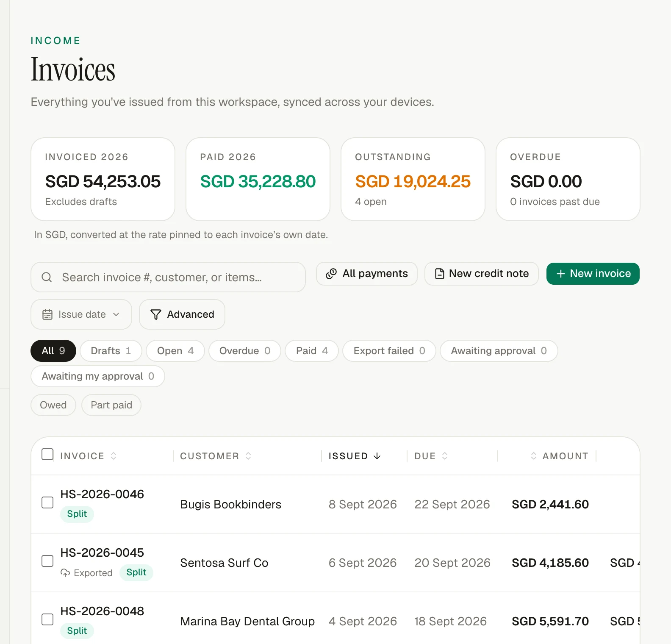
Task: Click the New invoice button
Action: click(x=593, y=274)
